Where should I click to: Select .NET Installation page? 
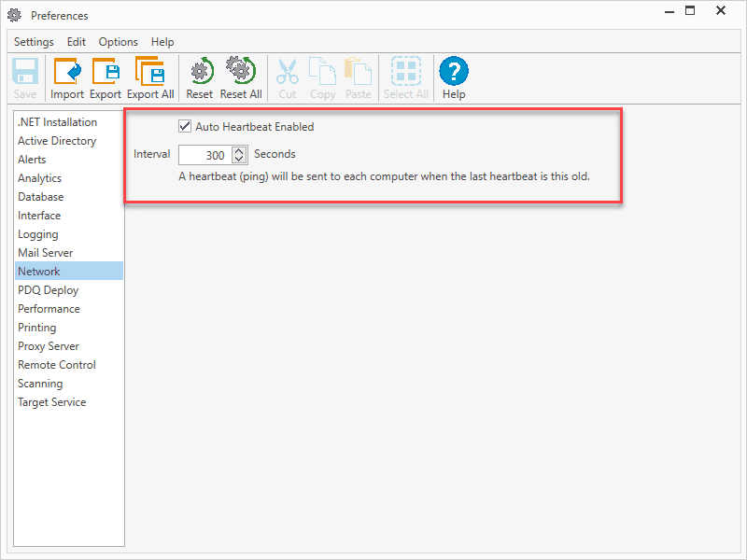[x=69, y=122]
